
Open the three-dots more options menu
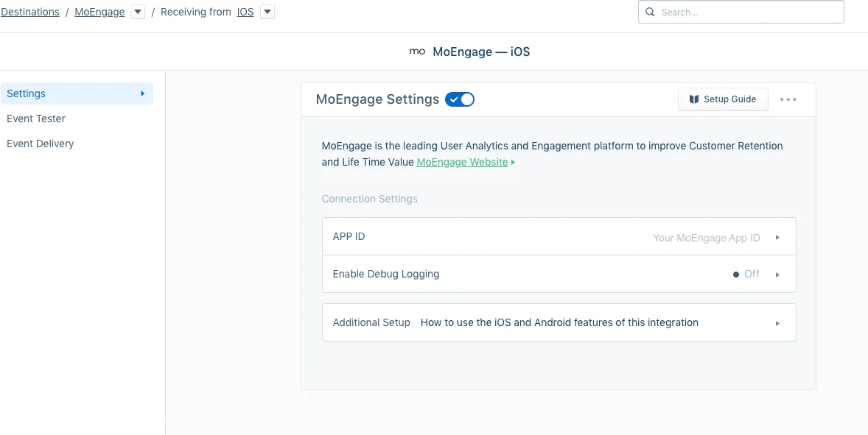(788, 99)
